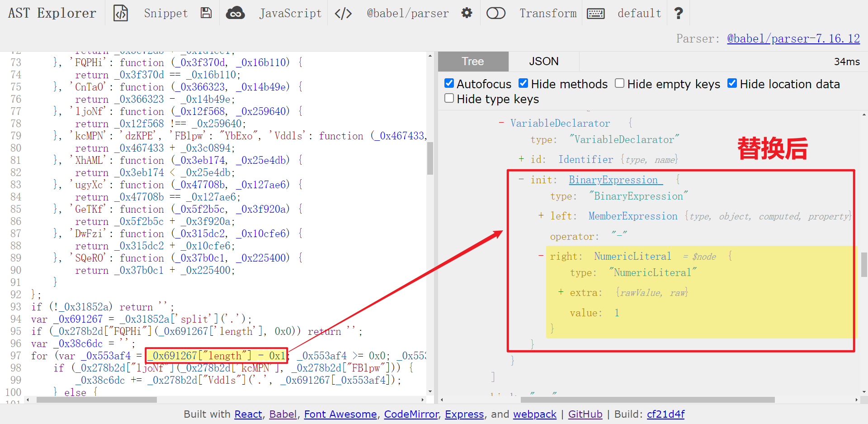This screenshot has height=424, width=868.
Task: Click the tree panel vertical scrollbar thumb
Action: (x=864, y=264)
